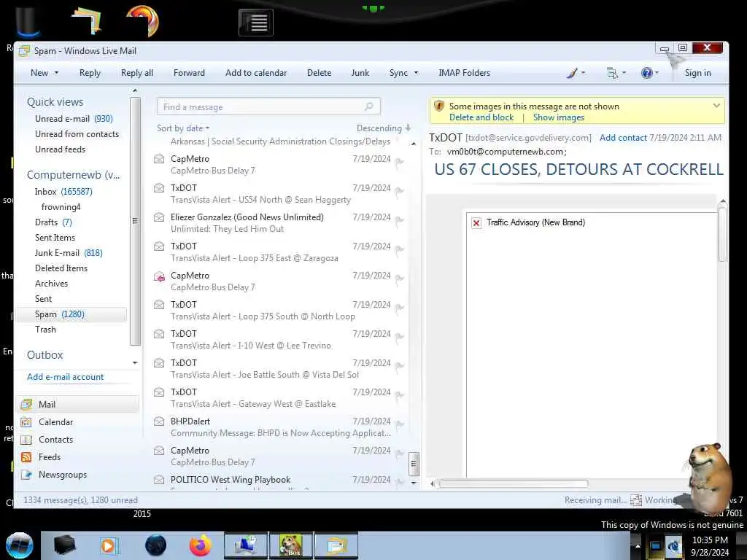Switch to Mail section
This screenshot has width=747, height=560.
[x=79, y=404]
